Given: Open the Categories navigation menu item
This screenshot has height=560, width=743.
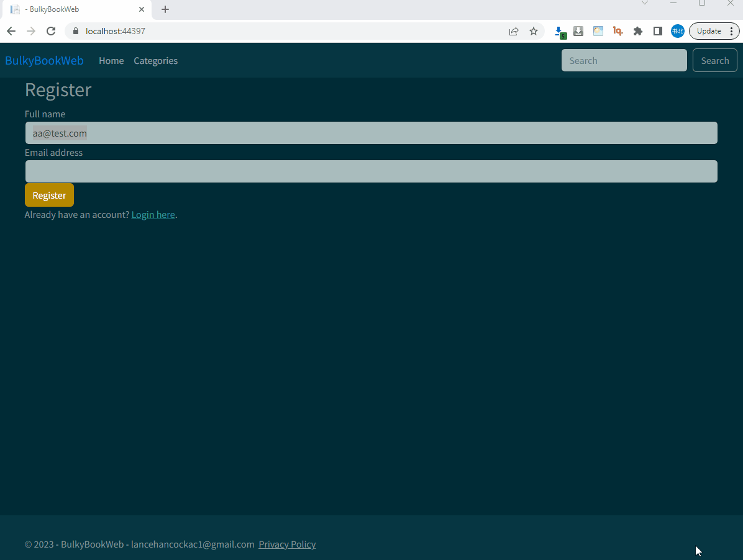Looking at the screenshot, I should (x=155, y=60).
